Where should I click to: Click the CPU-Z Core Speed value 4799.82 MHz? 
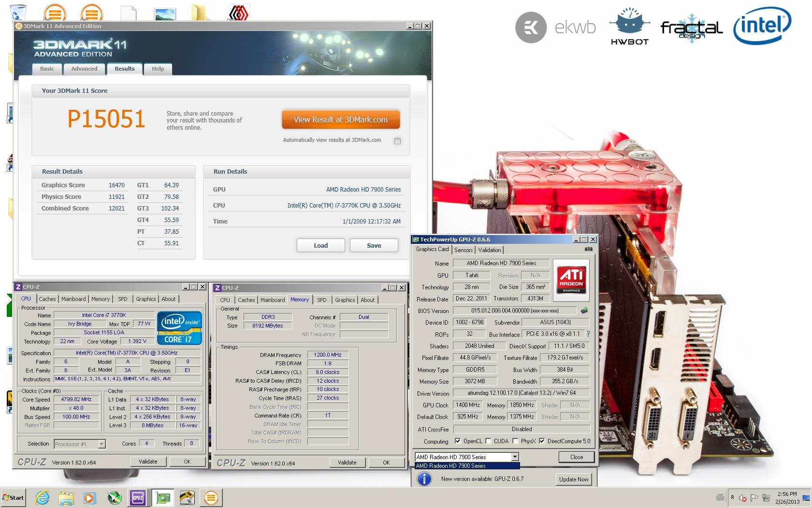76,399
